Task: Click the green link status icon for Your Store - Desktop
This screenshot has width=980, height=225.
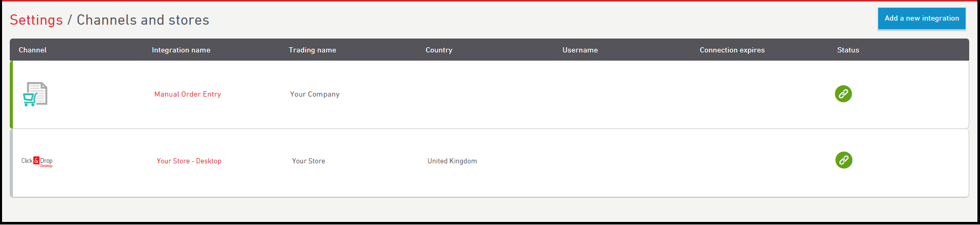Action: [x=844, y=160]
